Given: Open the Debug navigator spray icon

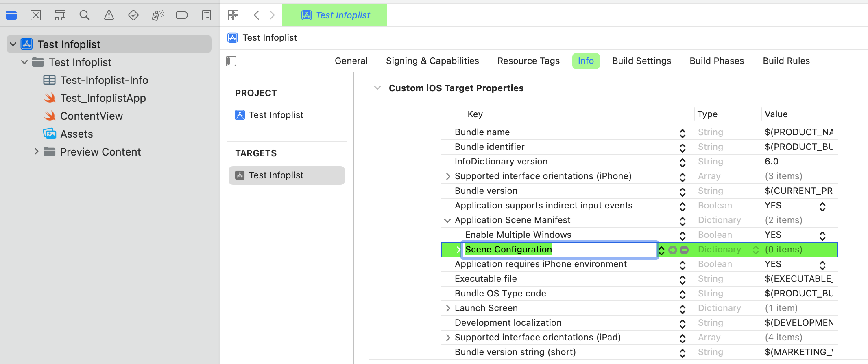Looking at the screenshot, I should [x=158, y=15].
